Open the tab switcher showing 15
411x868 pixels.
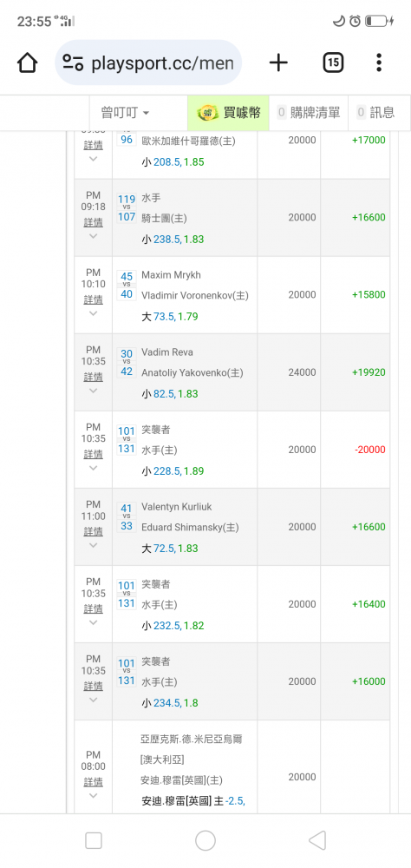(332, 62)
